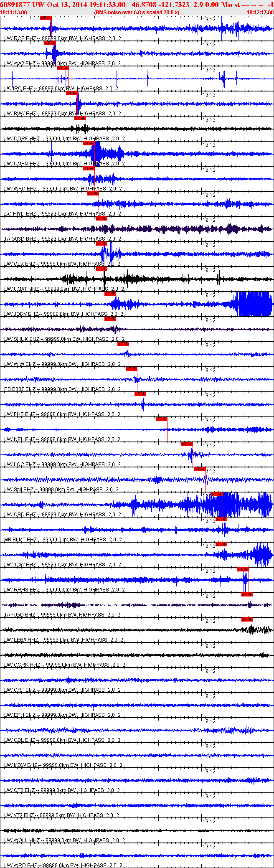Click the 19:12 time tick on UW.WRD trace
Screen dimensions: 274x868
(x=209, y=847)
